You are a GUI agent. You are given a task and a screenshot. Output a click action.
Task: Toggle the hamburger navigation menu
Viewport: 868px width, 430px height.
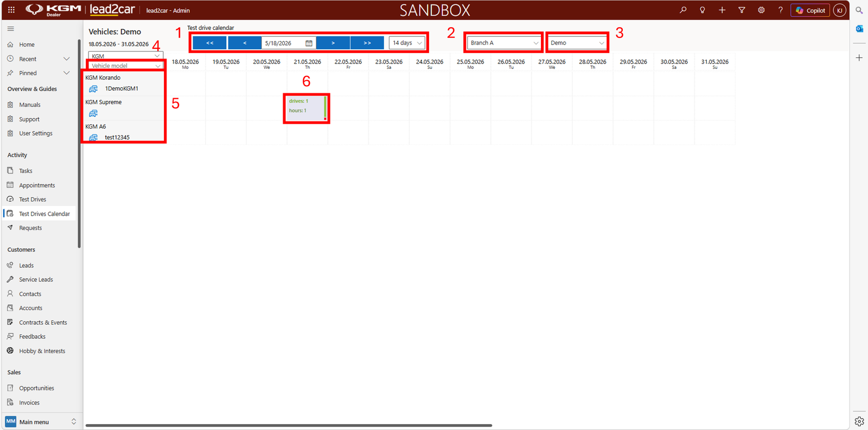pos(11,29)
